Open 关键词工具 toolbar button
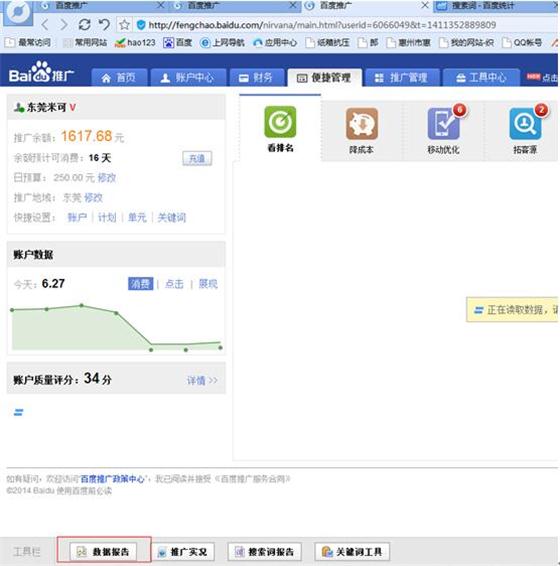The image size is (560, 566). (352, 552)
